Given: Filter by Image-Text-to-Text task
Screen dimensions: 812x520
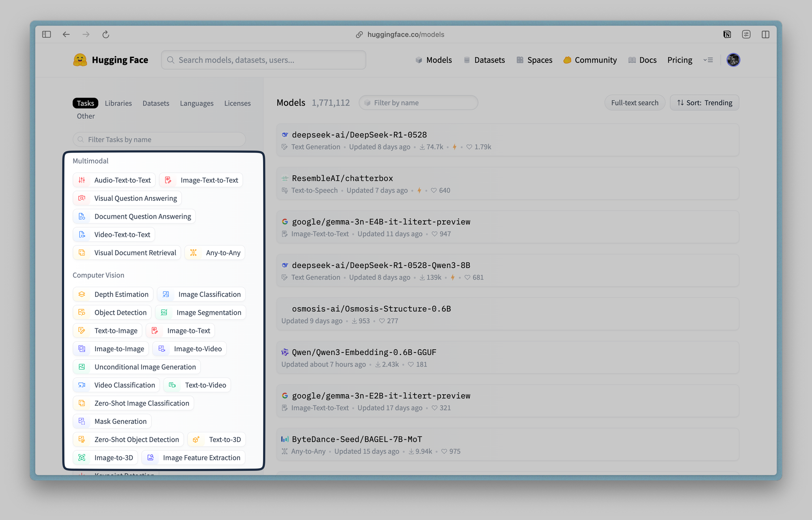Looking at the screenshot, I should [201, 180].
